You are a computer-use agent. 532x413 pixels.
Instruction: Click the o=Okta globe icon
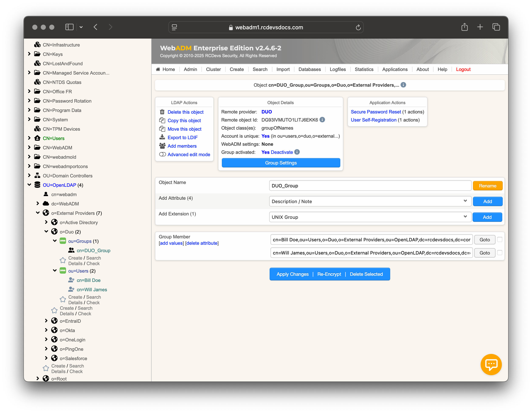[x=54, y=330]
